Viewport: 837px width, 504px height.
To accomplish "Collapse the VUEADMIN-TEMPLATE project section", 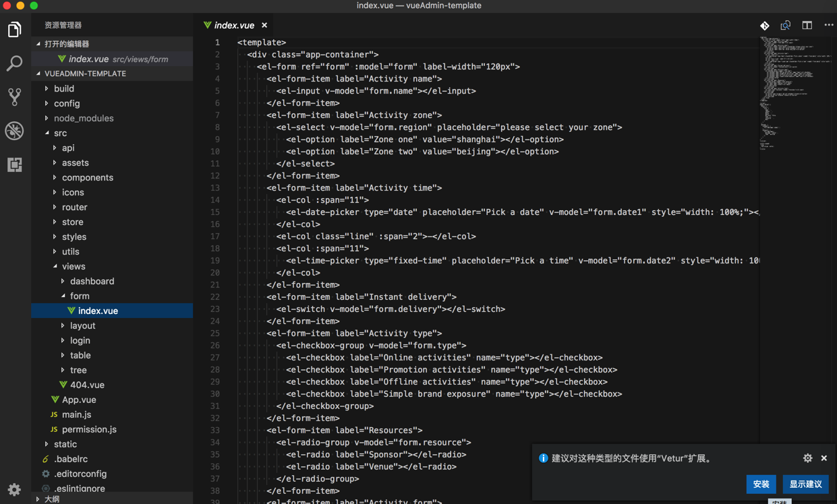I will (x=38, y=73).
